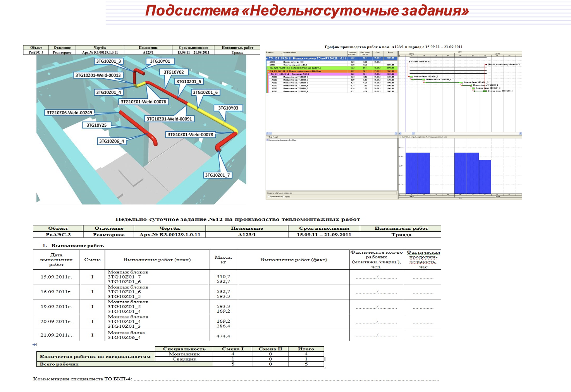Click 3D callout label 3TG10Z01_3

[x=108, y=61]
